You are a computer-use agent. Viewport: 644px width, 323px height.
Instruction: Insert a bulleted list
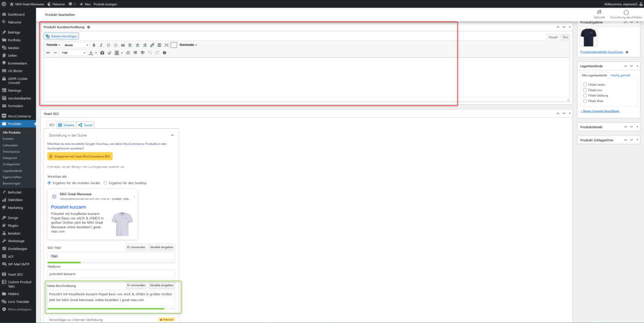click(x=109, y=45)
